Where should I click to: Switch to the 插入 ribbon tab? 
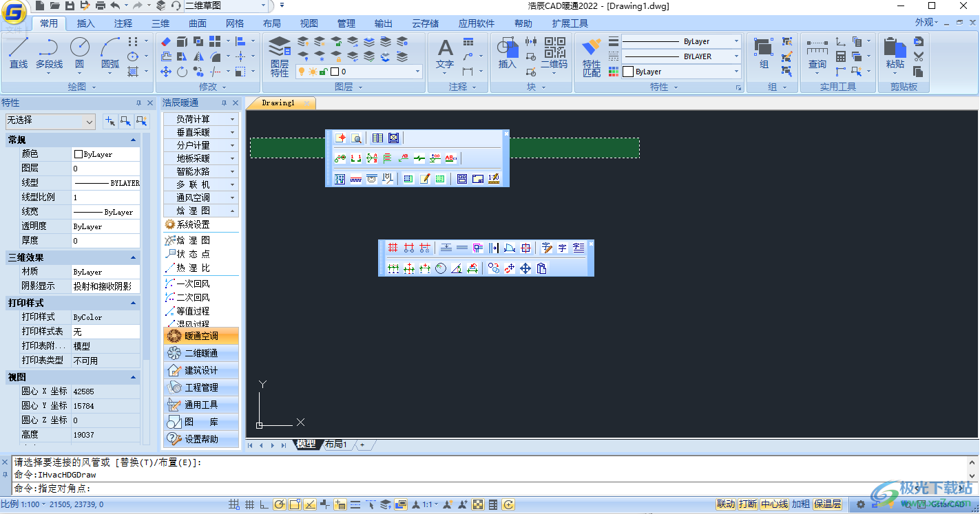coord(86,23)
